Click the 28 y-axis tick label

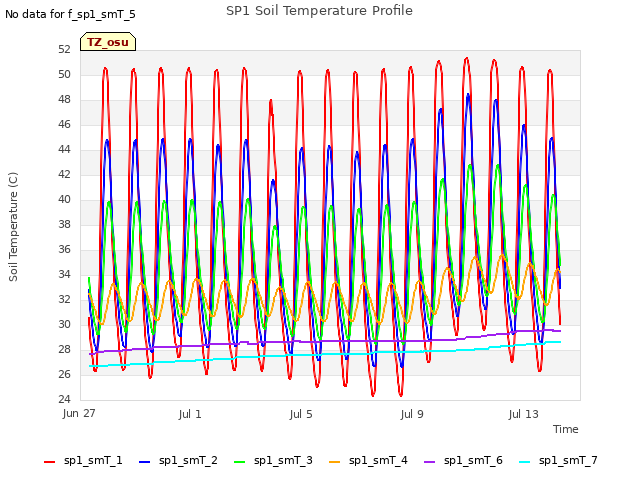[x=64, y=349]
